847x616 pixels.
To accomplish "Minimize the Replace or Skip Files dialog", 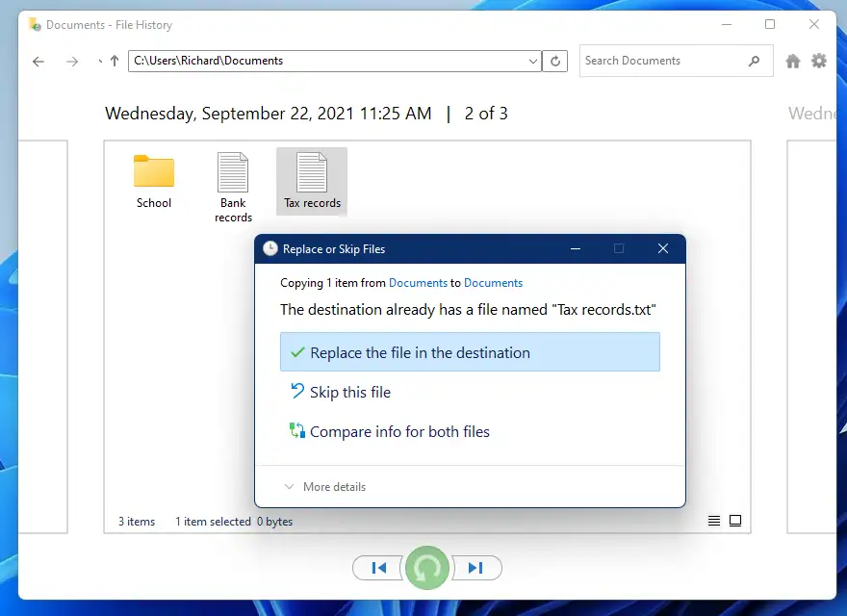I will point(576,248).
